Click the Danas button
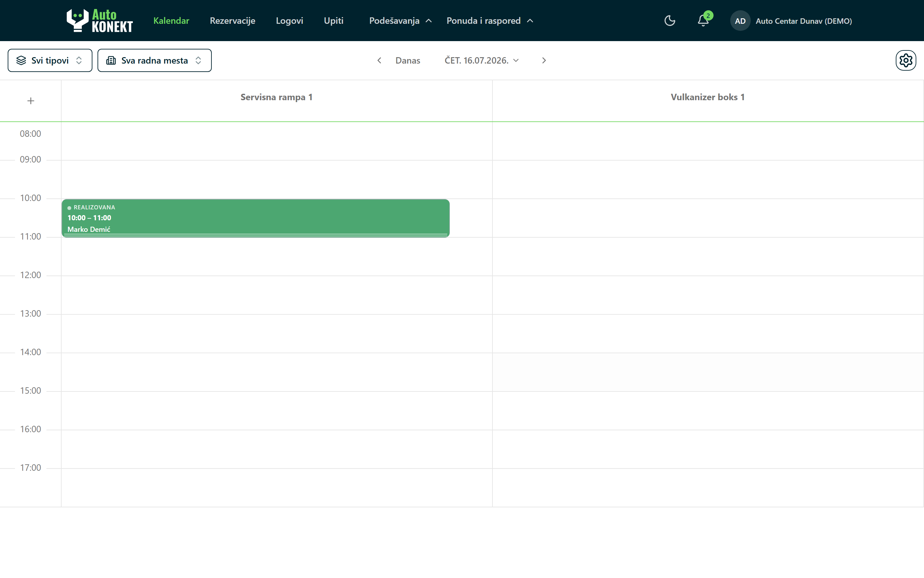924x578 pixels. (408, 60)
